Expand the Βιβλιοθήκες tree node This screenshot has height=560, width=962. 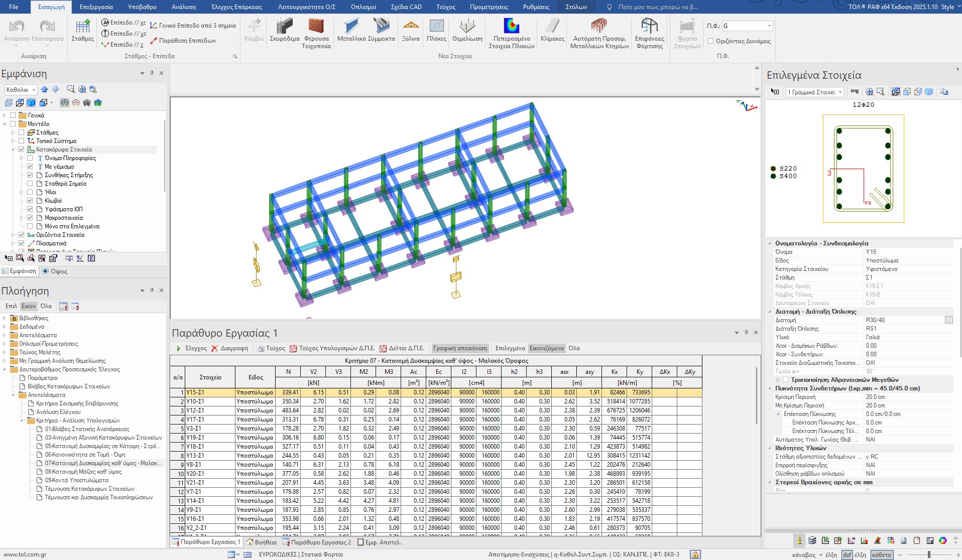[5, 318]
